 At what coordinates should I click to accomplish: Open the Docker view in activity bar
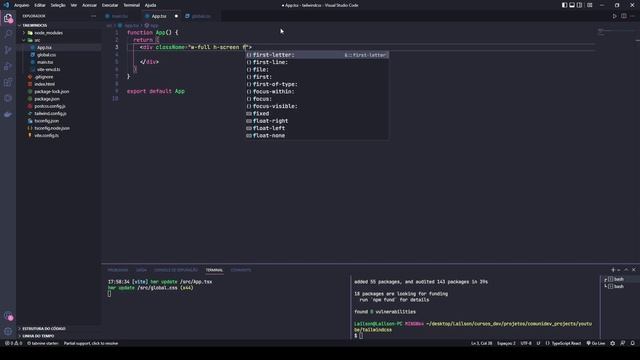coord(8,115)
